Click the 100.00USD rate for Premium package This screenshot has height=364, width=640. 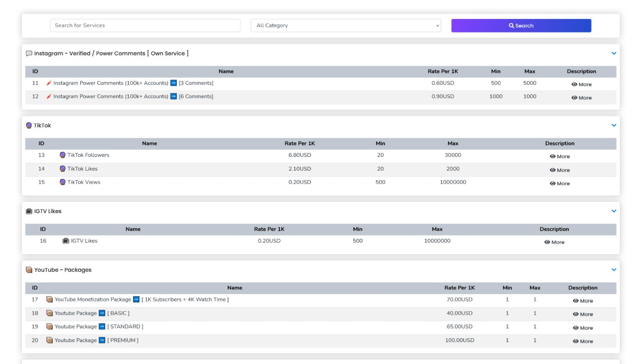pos(460,340)
